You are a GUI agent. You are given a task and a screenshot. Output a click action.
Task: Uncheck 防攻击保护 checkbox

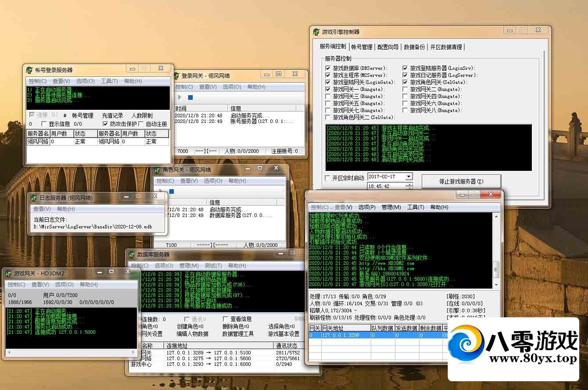[105, 124]
